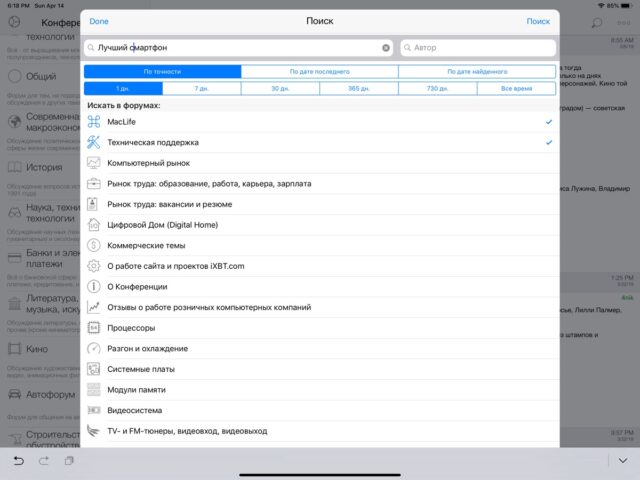Click the Системные платы board icon
The height and width of the screenshot is (480, 640).
point(93,369)
